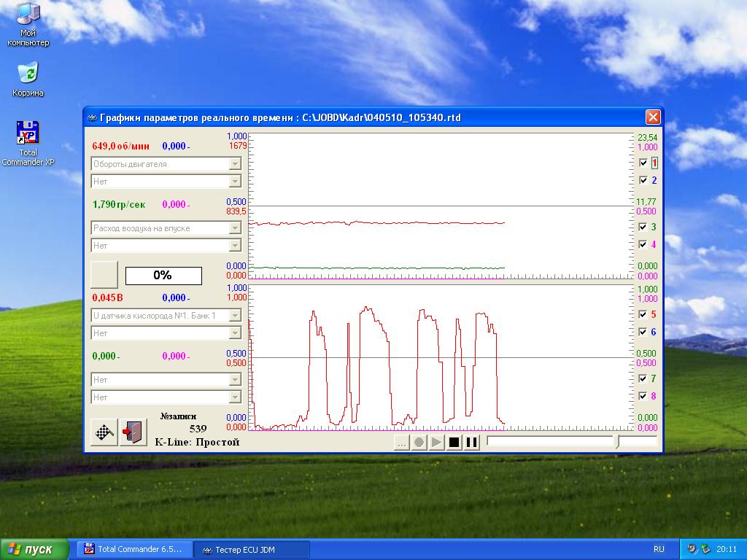
Task: Uncheck graph channel 3 checkbox
Action: (x=643, y=227)
